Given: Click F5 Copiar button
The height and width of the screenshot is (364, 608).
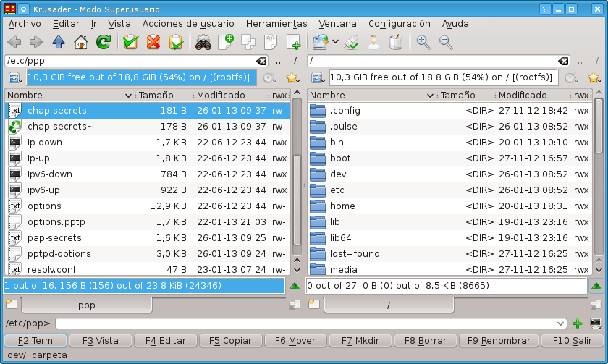Looking at the screenshot, I should click(230, 341).
